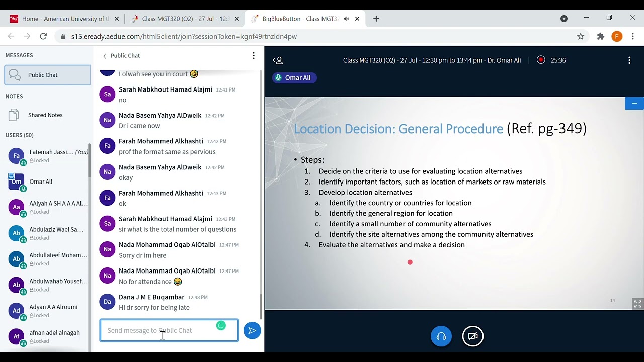Select Omar Ali presenter avatar
Screen dimensions: 644x362
tap(16, 182)
